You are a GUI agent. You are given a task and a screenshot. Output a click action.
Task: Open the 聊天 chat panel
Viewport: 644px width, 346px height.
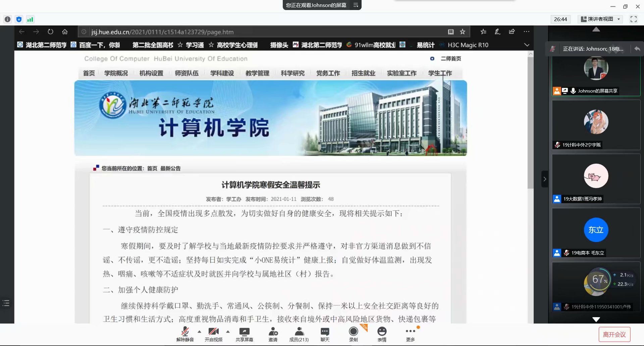[325, 334]
